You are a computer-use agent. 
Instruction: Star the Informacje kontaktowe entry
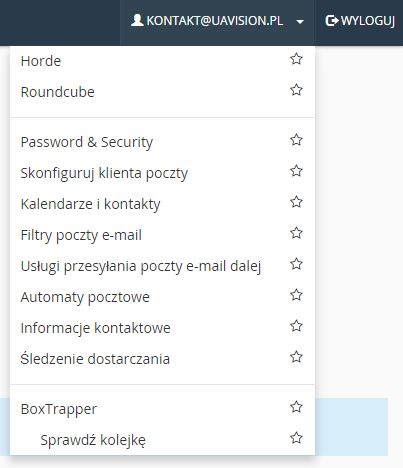296,326
